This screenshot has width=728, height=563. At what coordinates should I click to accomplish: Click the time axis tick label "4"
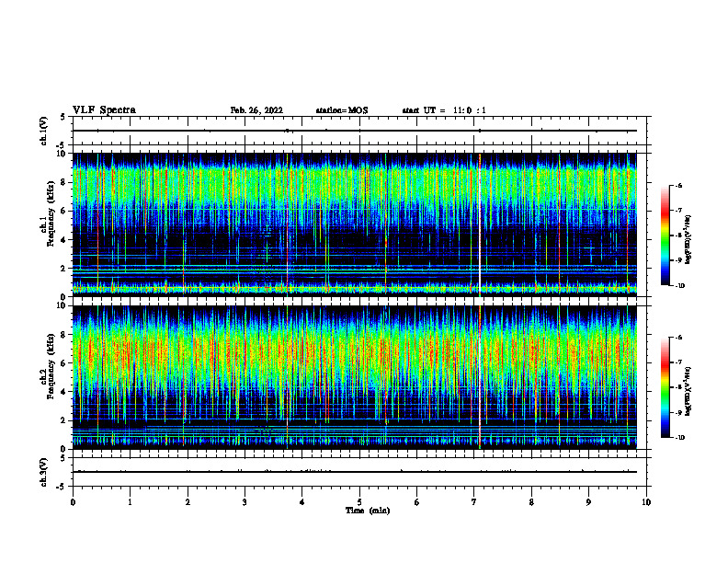pyautogui.click(x=302, y=502)
